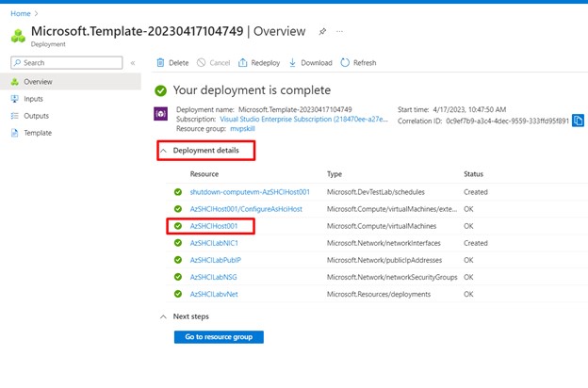
Task: Click the Redeploy toolbar label
Action: pyautogui.click(x=266, y=63)
